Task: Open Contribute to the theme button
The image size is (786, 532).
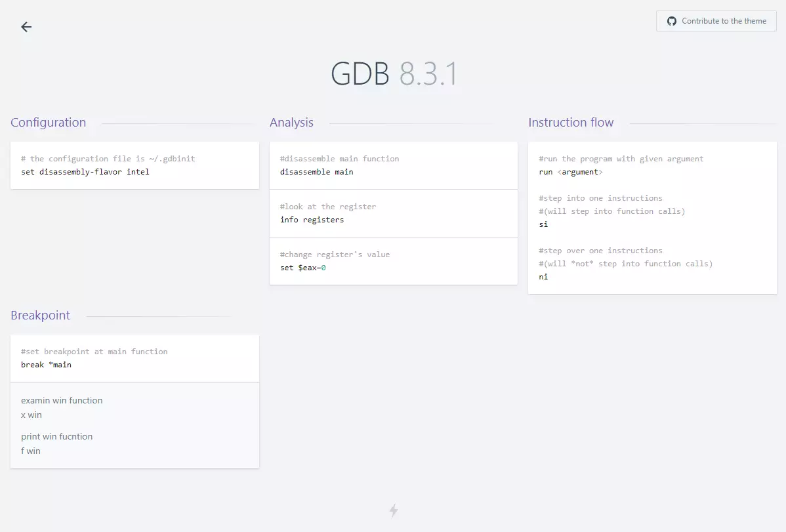Action: click(x=716, y=21)
